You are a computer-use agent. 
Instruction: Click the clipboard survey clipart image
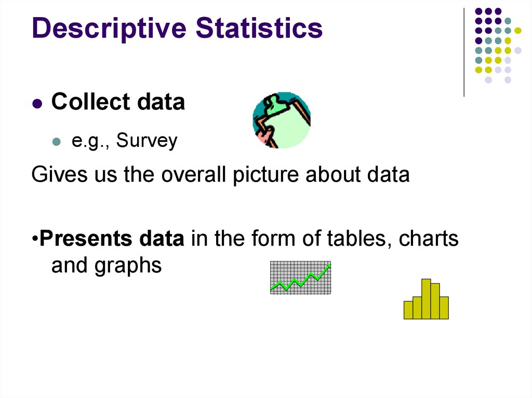click(282, 120)
